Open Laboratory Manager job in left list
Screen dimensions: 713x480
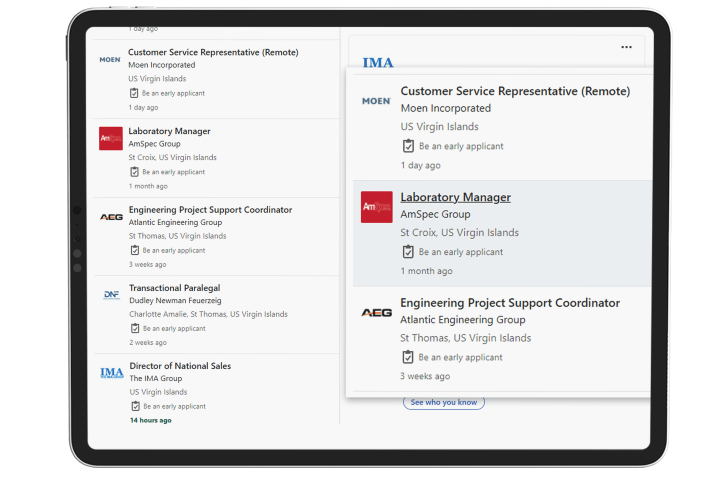click(169, 131)
